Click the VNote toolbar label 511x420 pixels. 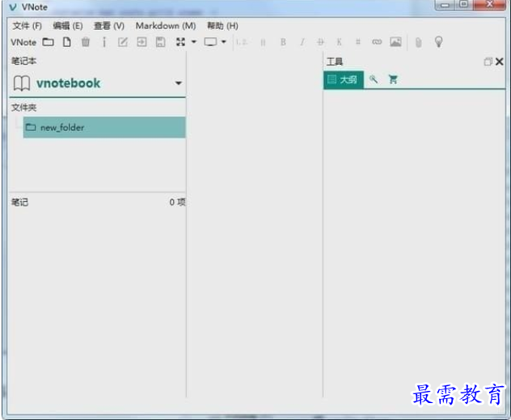[x=23, y=42]
